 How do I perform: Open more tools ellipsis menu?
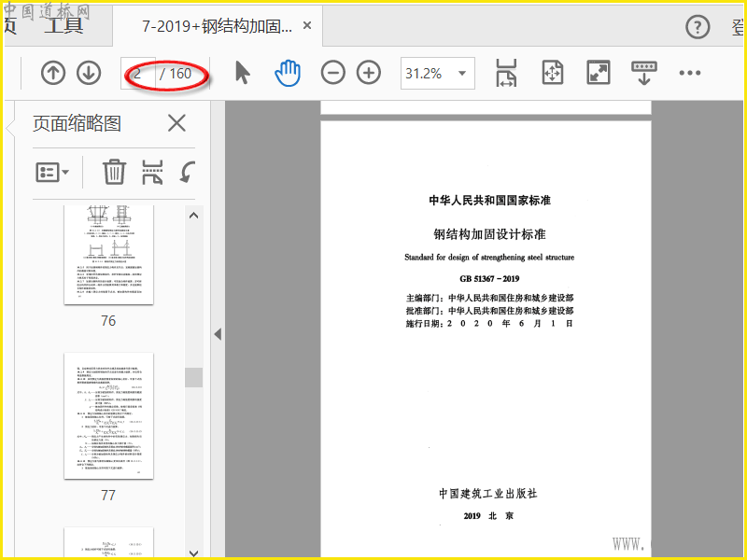pos(690,74)
